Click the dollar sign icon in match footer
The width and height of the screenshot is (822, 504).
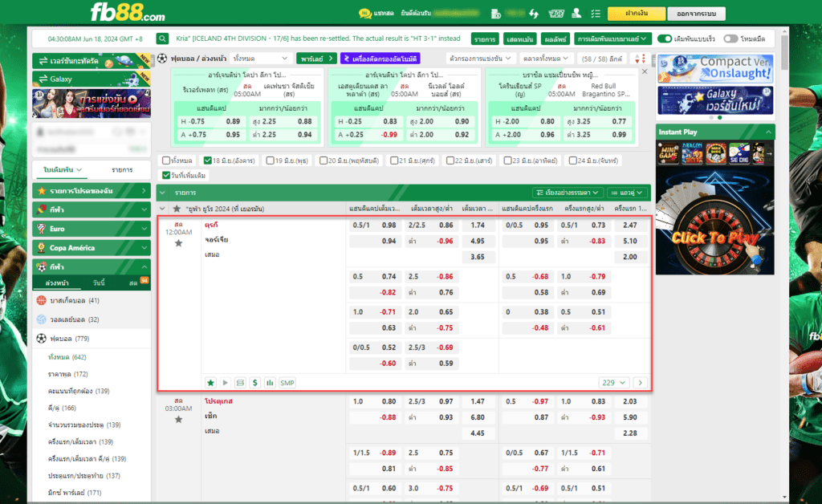254,383
